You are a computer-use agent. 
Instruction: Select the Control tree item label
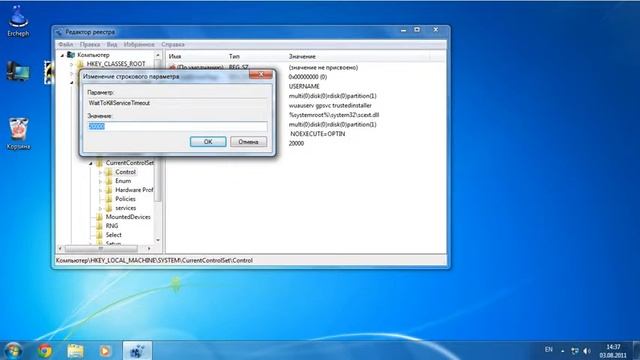click(125, 172)
